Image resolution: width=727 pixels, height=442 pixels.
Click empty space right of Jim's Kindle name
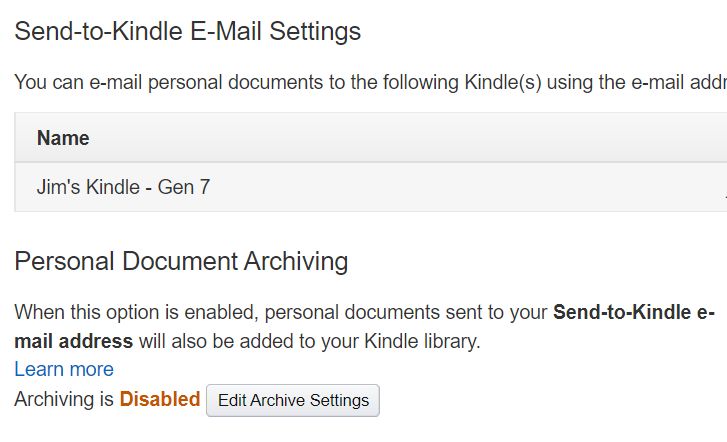[x=450, y=186]
